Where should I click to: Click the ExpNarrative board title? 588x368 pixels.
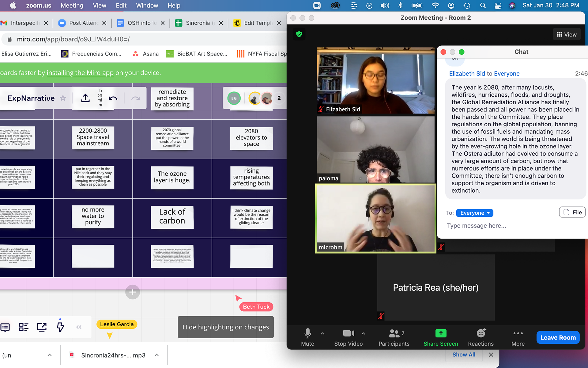pos(31,98)
